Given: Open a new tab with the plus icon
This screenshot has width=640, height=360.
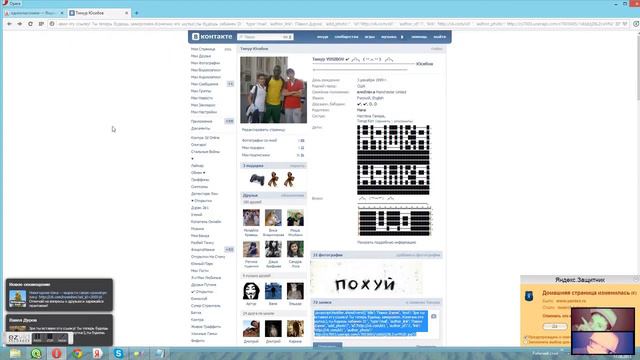Looking at the screenshot, I should coord(136,13).
